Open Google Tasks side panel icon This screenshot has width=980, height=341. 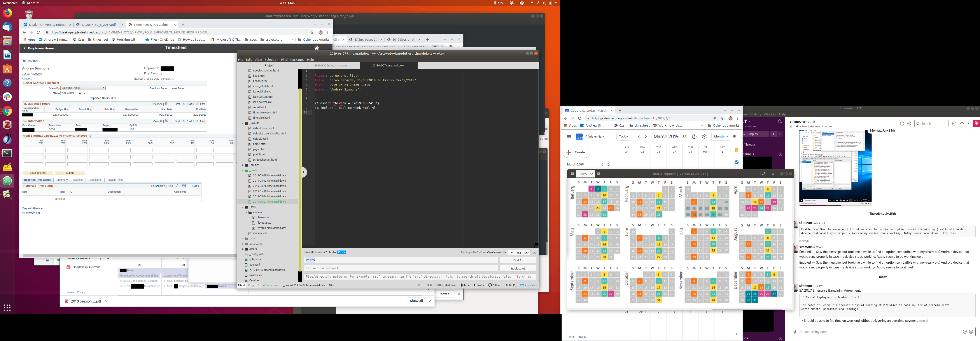(737, 162)
